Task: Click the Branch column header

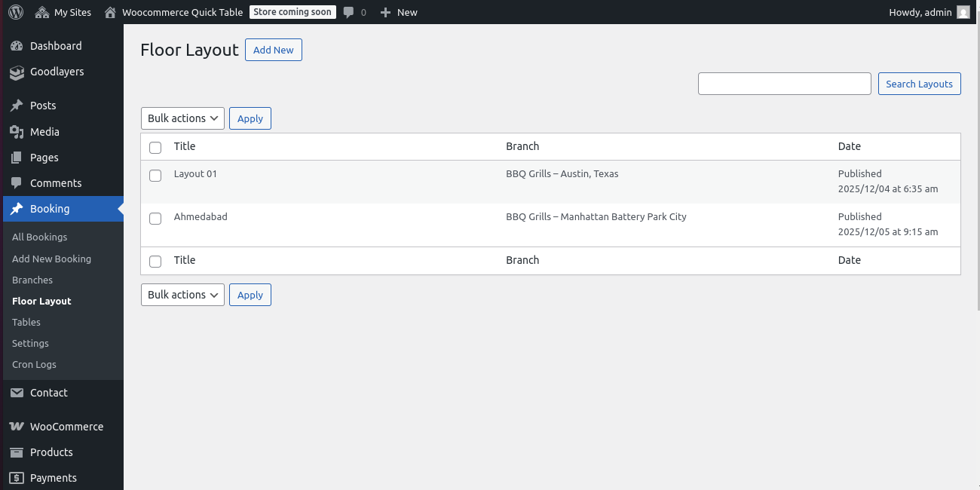Action: (522, 146)
